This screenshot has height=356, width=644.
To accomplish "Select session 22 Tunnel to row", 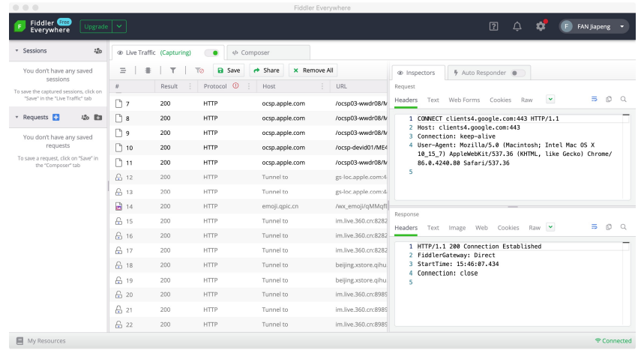I will pyautogui.click(x=249, y=325).
